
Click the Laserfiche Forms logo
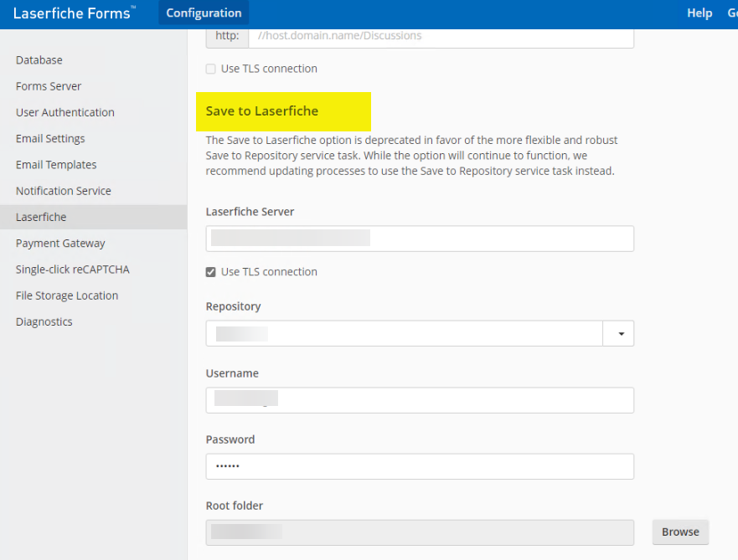(x=74, y=13)
